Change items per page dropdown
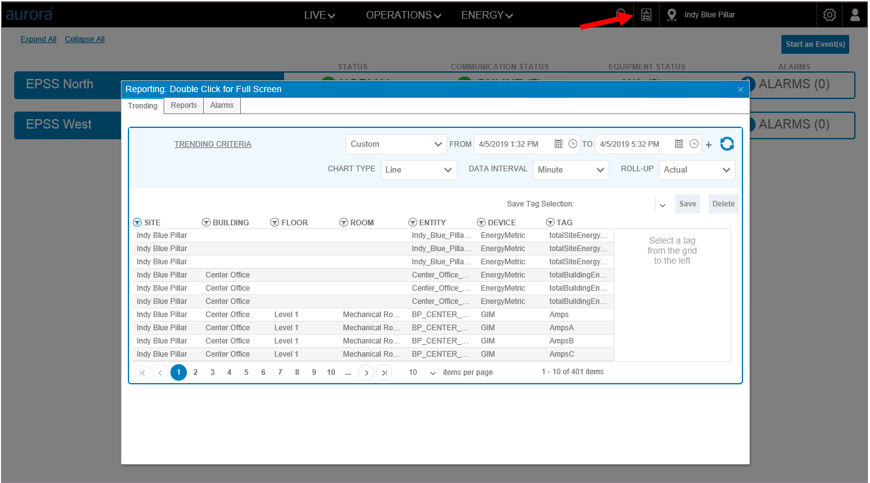 tap(422, 373)
